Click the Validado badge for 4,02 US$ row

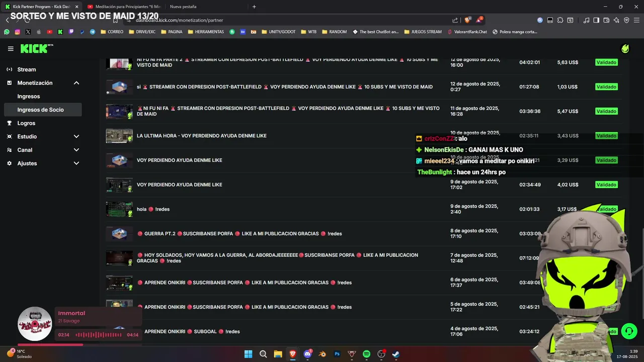[606, 185]
